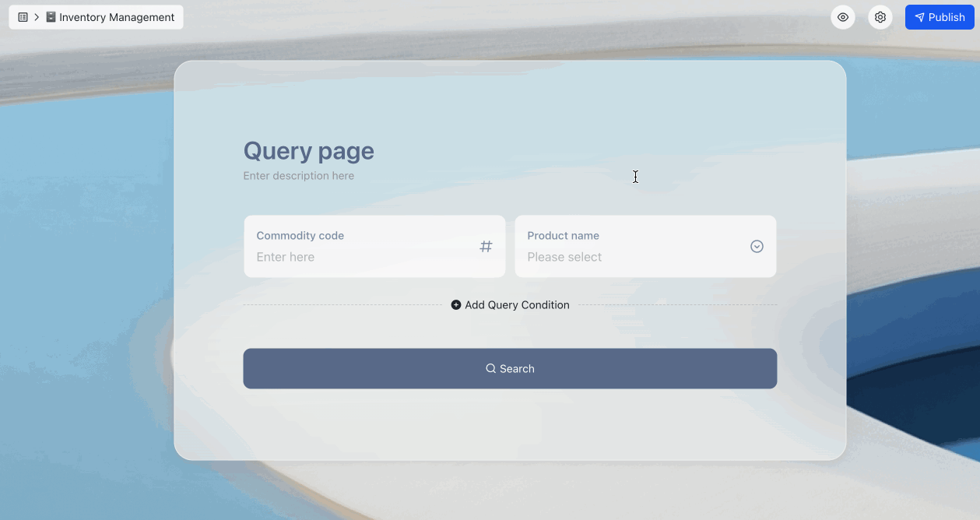Add a new query condition
The width and height of the screenshot is (980, 520).
pyautogui.click(x=510, y=304)
